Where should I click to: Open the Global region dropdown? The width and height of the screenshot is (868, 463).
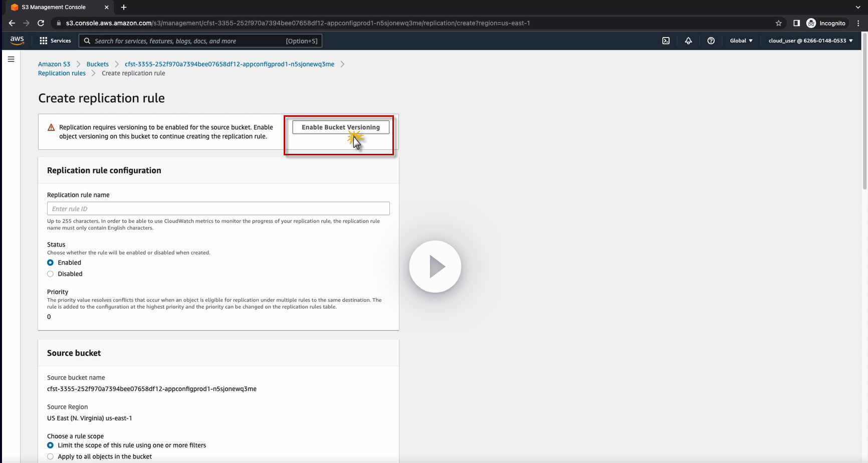(x=741, y=41)
